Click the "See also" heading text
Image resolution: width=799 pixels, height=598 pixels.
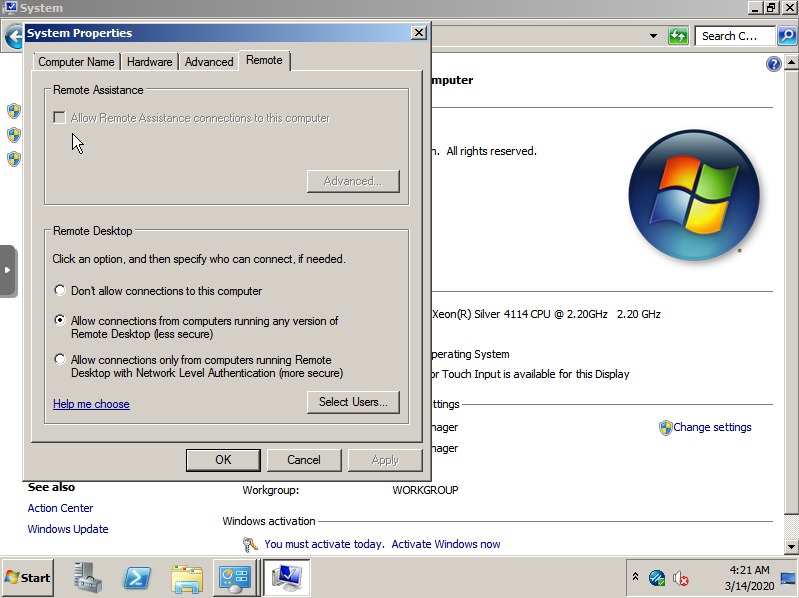51,487
